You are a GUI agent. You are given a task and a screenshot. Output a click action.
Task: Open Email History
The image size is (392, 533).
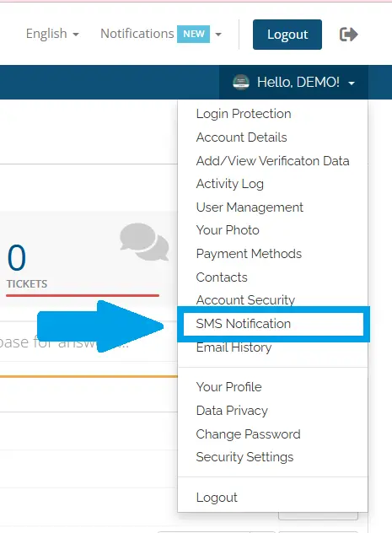click(234, 347)
